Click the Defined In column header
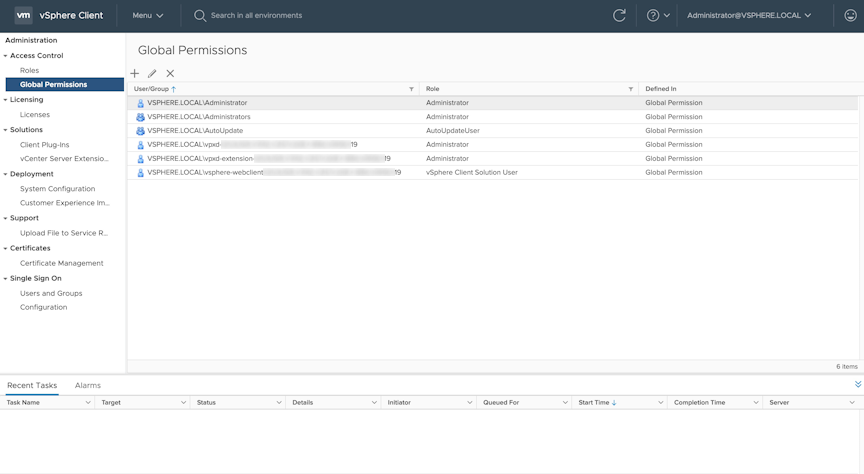Viewport: 864px width, 474px height. [661, 89]
